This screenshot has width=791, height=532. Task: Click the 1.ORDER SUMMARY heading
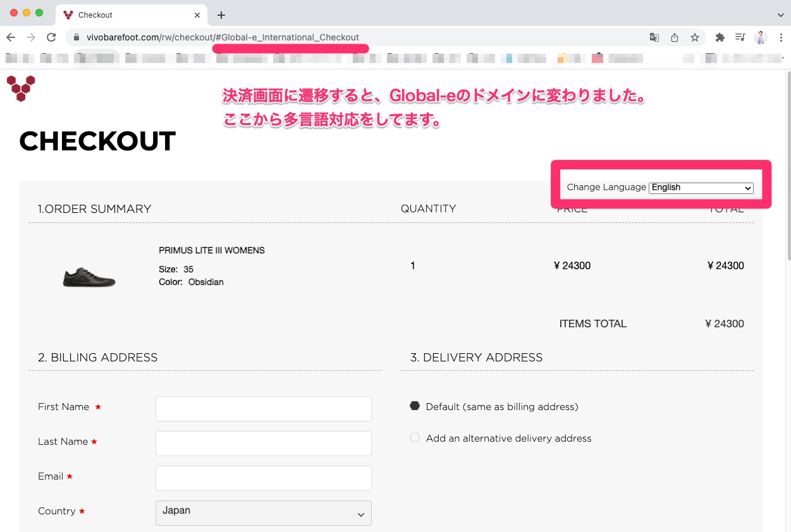(x=94, y=209)
